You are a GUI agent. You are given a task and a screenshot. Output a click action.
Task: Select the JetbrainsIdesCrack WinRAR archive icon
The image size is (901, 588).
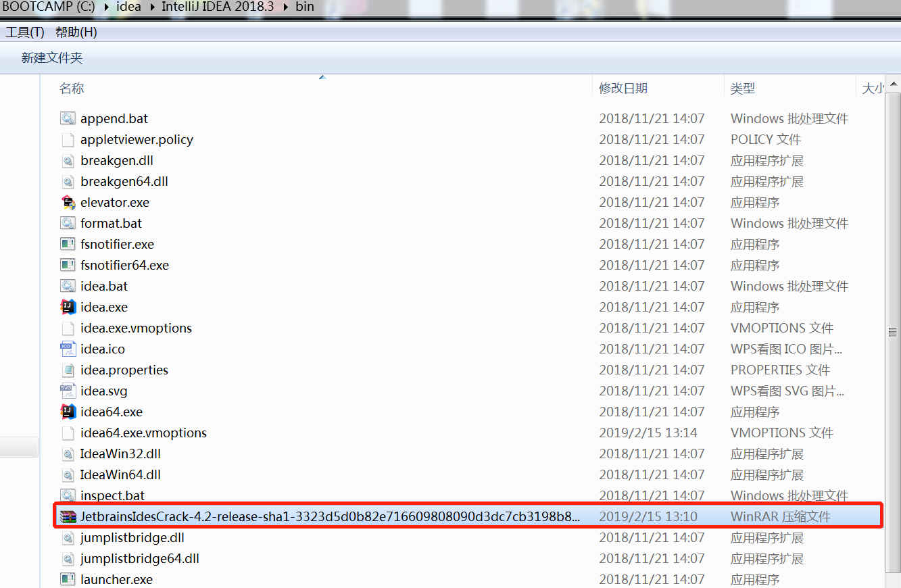coord(68,516)
